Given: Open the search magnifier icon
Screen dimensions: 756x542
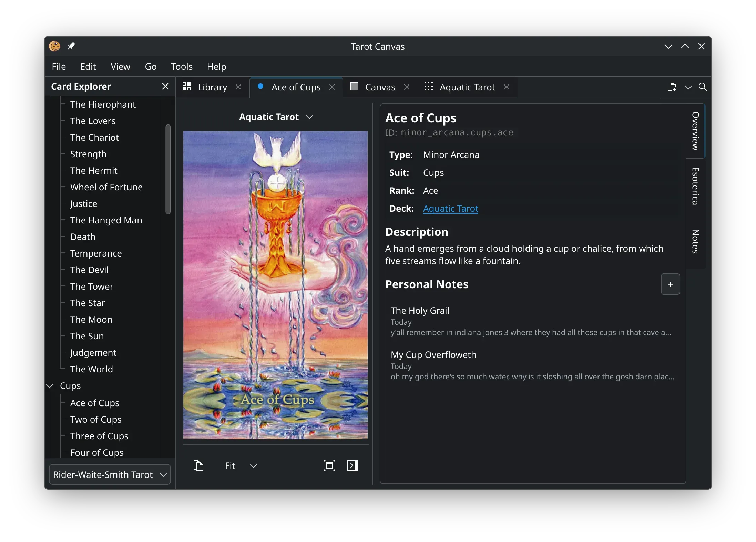Looking at the screenshot, I should click(703, 87).
